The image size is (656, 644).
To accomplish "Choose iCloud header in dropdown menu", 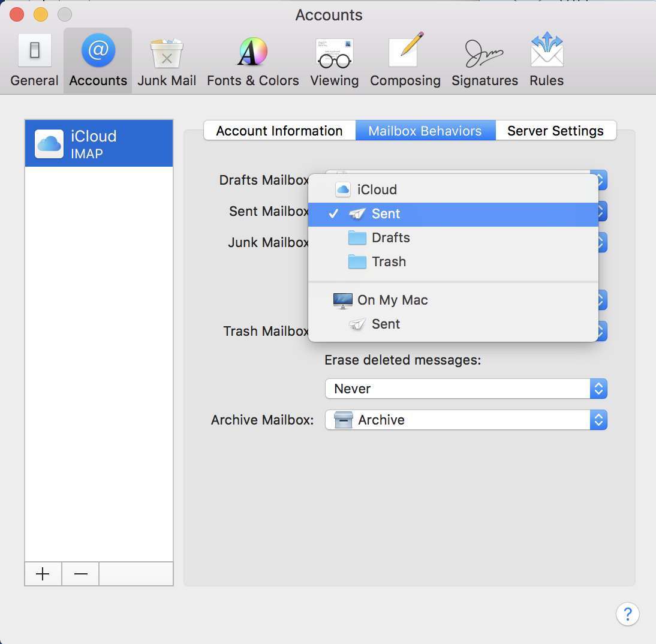I will 453,189.
